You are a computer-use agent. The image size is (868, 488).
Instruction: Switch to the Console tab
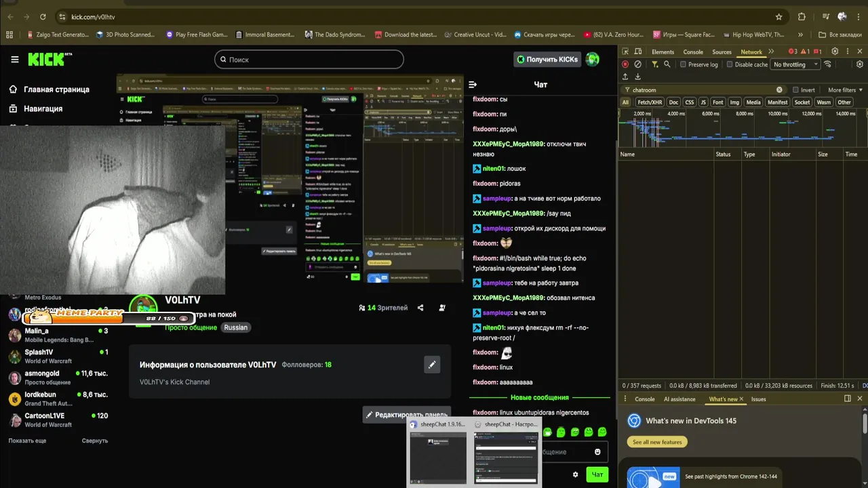pos(693,52)
